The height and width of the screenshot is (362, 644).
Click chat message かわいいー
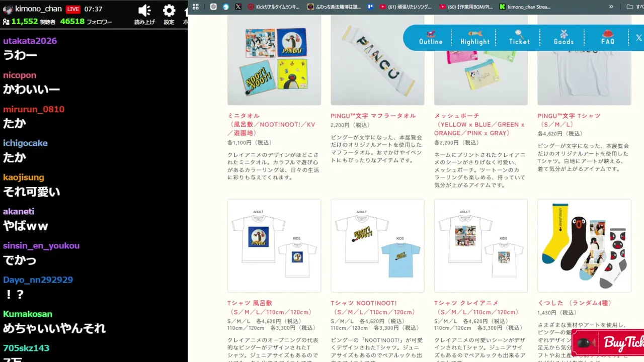point(32,89)
